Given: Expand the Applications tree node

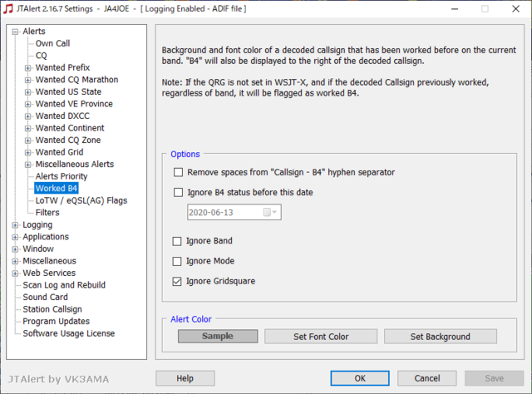Looking at the screenshot, I should pos(15,237).
